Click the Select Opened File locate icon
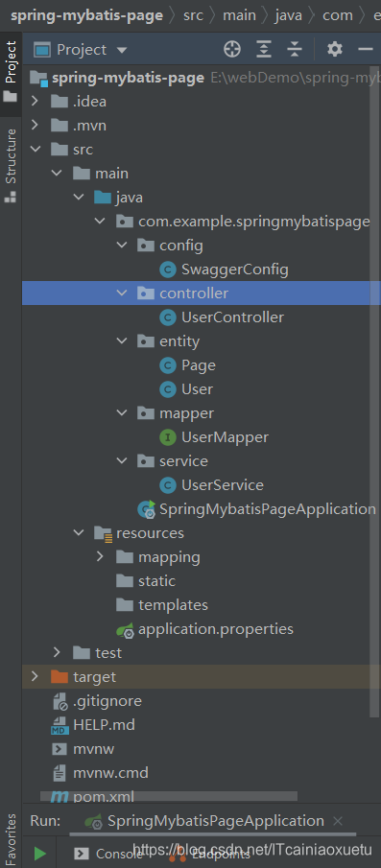 coord(232,50)
